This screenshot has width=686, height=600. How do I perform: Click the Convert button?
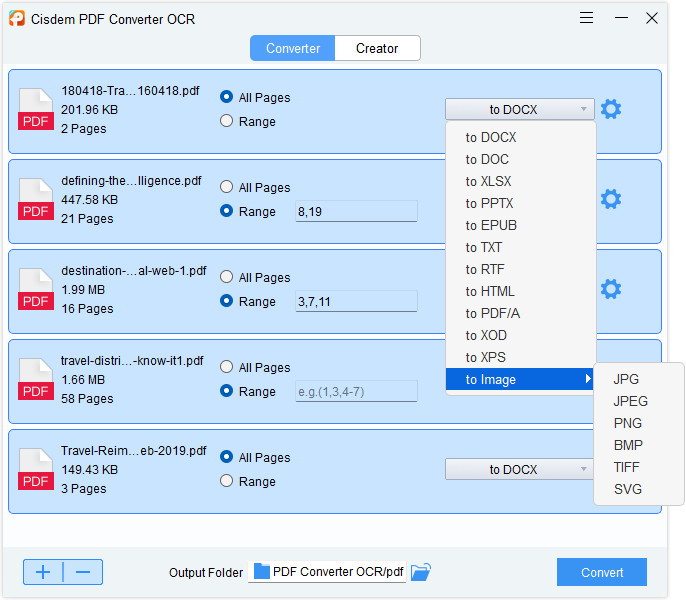tap(602, 572)
